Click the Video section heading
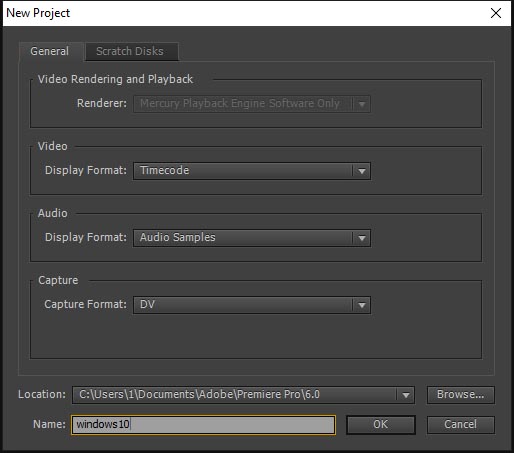The width and height of the screenshot is (514, 453). pyautogui.click(x=53, y=146)
